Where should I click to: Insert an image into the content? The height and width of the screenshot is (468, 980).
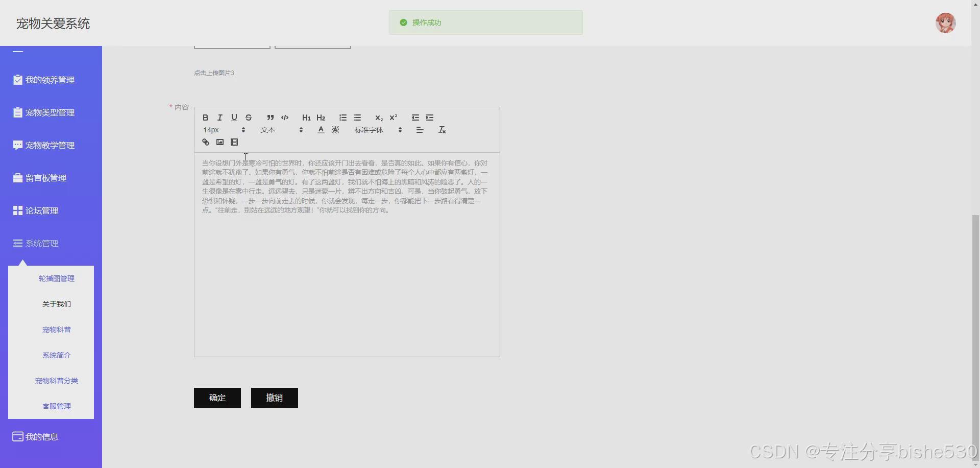point(219,142)
